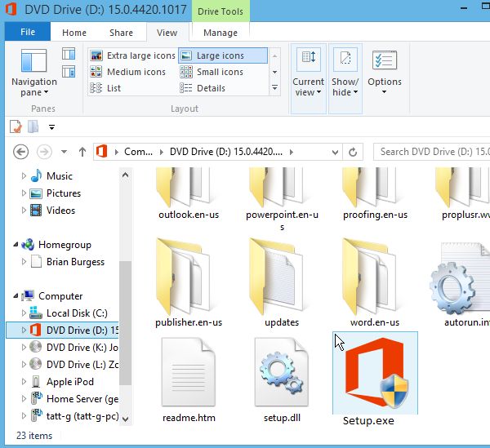Select Homegroup in navigation tree
Screen dimensions: 490x448
(x=65, y=245)
